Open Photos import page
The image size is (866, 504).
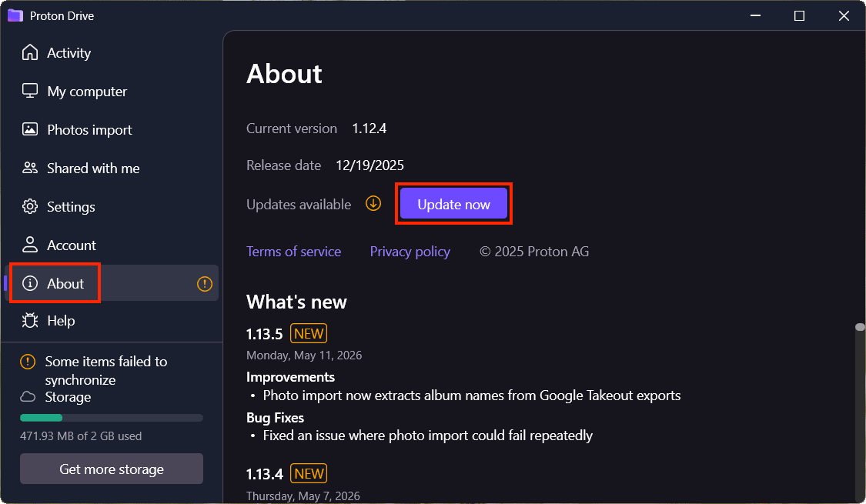point(111,129)
